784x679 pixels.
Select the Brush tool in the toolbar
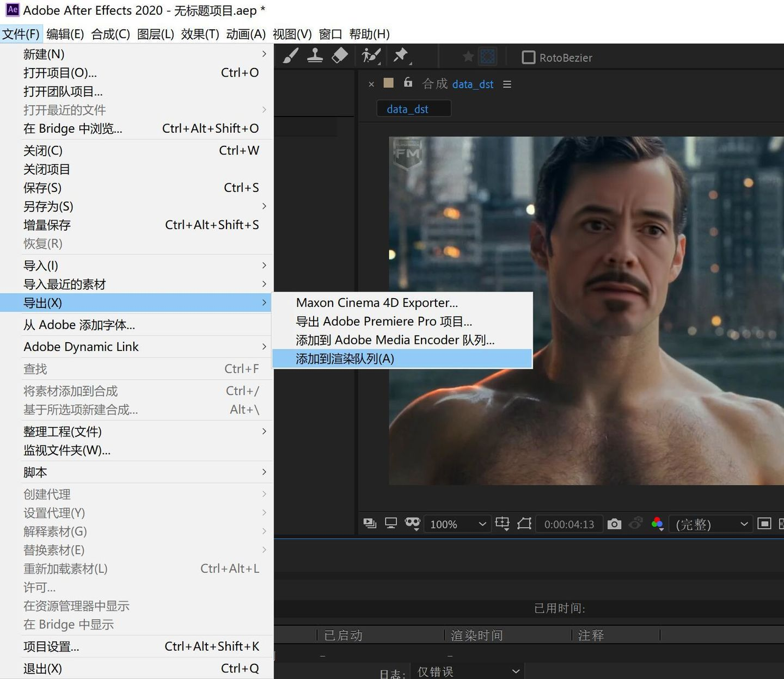point(291,55)
